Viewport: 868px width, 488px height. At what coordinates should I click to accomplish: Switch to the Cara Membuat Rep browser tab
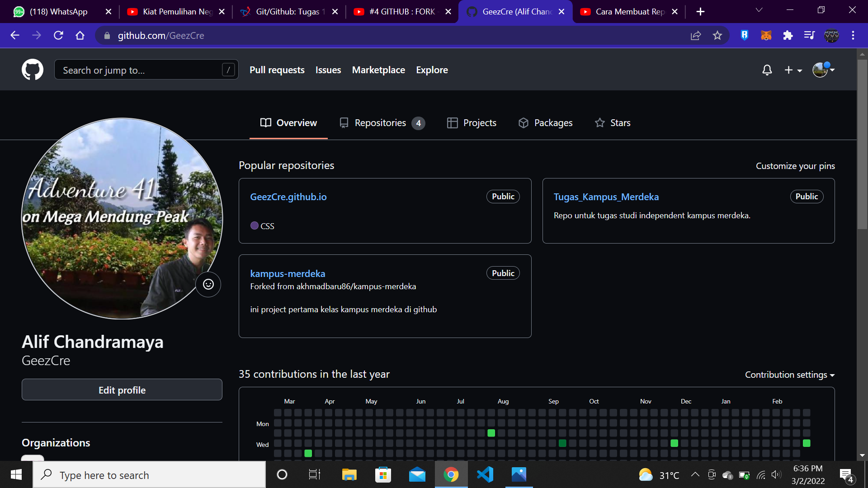628,11
